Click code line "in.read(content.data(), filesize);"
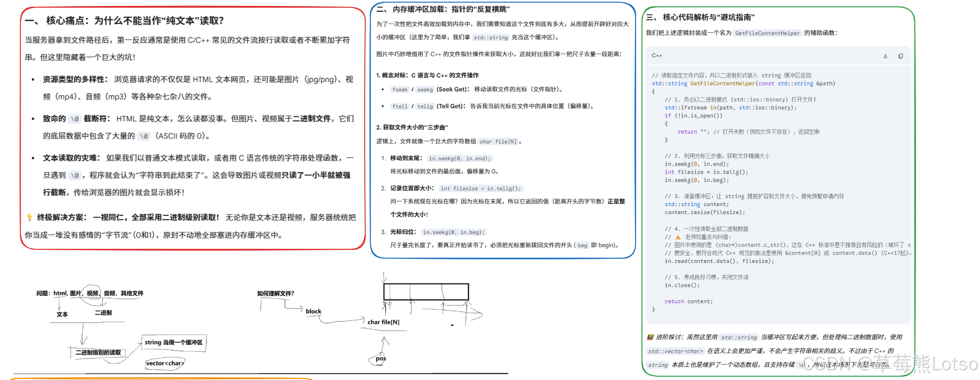Viewport: 980px width, 380px height. tap(719, 261)
